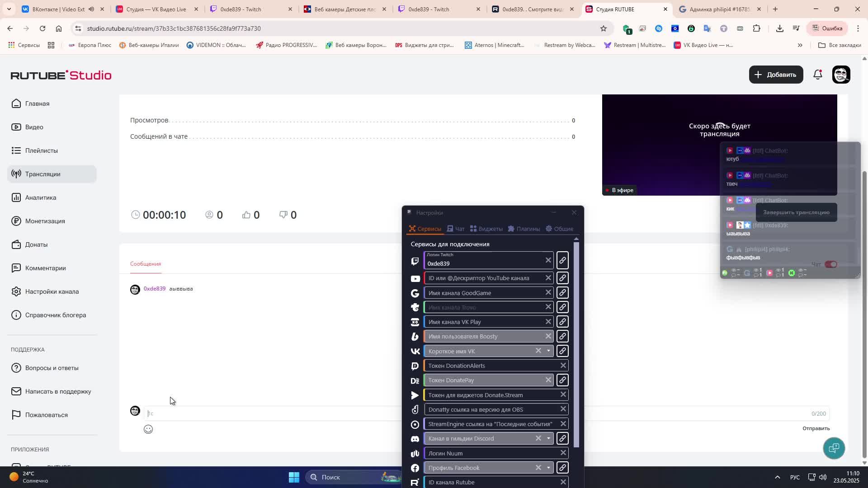The image size is (868, 488).
Task: Clear the Логин Nuum field
Action: 563,453
